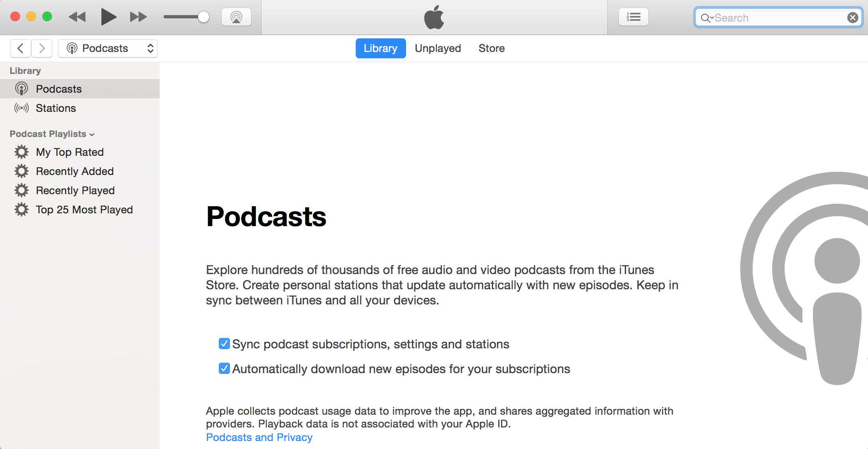
Task: Click the rewind previous track icon
Action: 77,17
